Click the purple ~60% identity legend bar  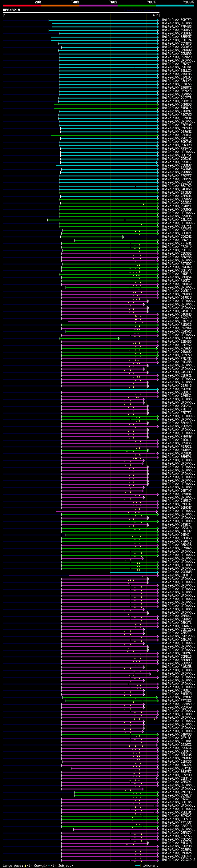(x=98, y=6)
